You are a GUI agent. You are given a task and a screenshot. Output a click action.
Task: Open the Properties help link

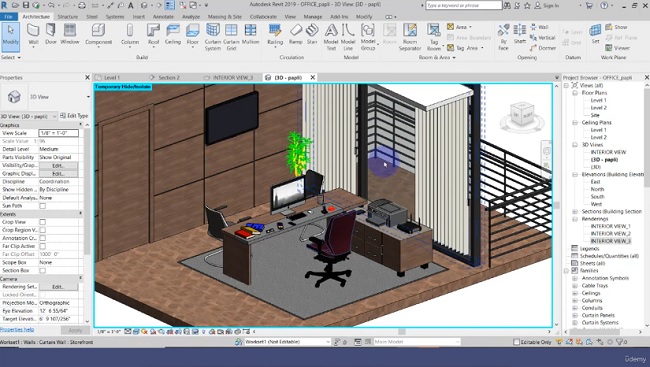[x=17, y=330]
